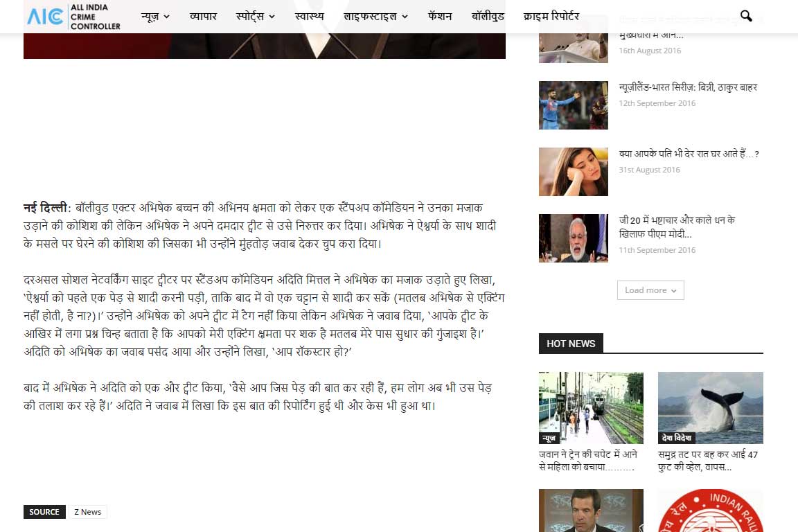
Task: Expand the स्पोर्ट्स dropdown menu
Action: click(x=255, y=16)
